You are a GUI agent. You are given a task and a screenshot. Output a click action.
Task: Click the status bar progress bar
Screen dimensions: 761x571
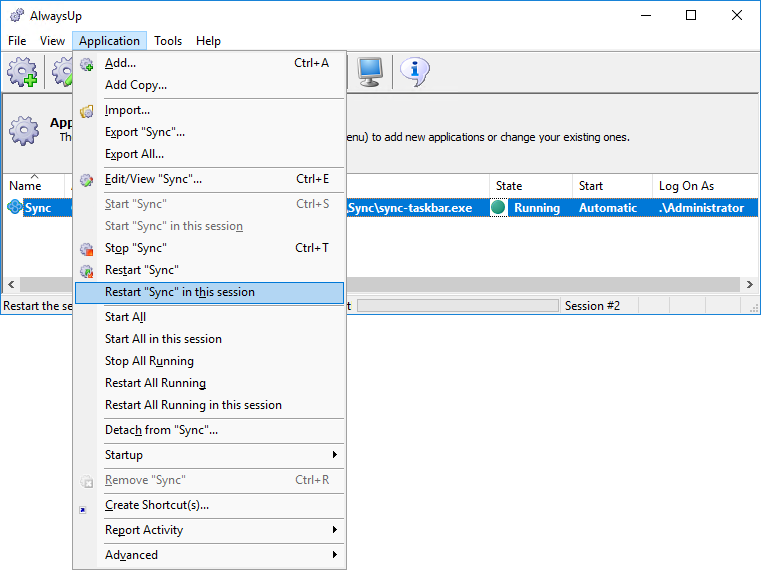[458, 306]
